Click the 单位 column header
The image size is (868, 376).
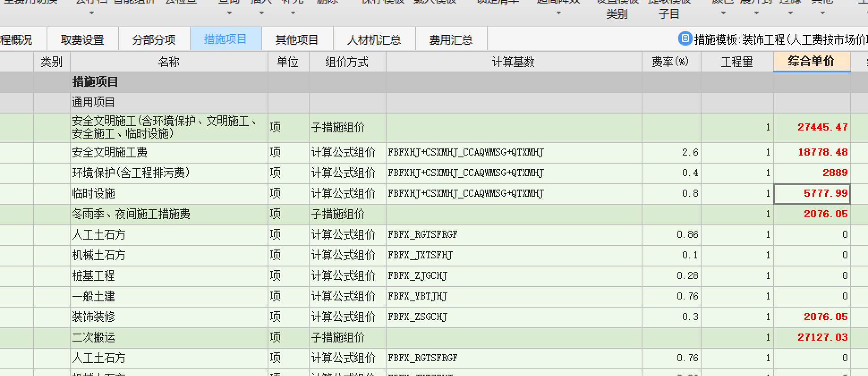[x=288, y=62]
